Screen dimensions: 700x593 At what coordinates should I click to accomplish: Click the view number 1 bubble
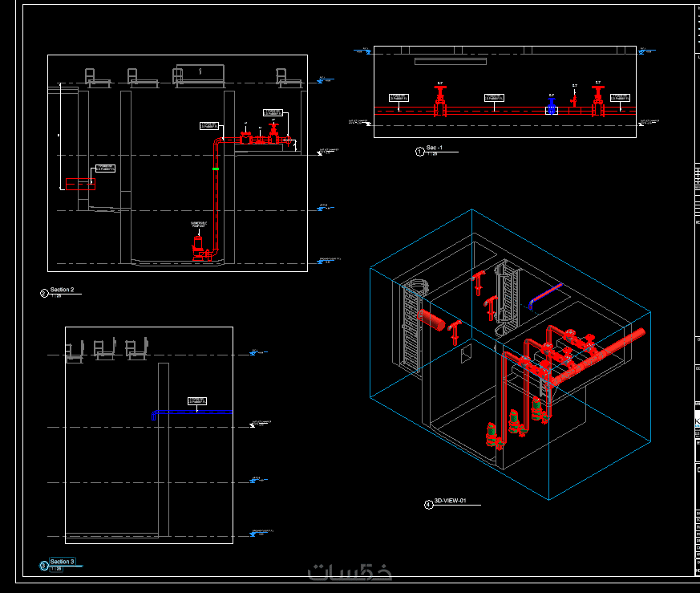pyautogui.click(x=419, y=152)
